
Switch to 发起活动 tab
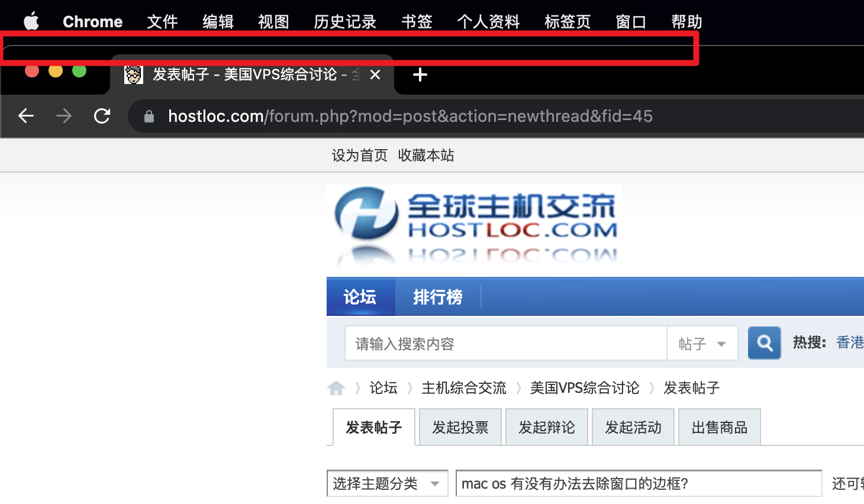(633, 427)
